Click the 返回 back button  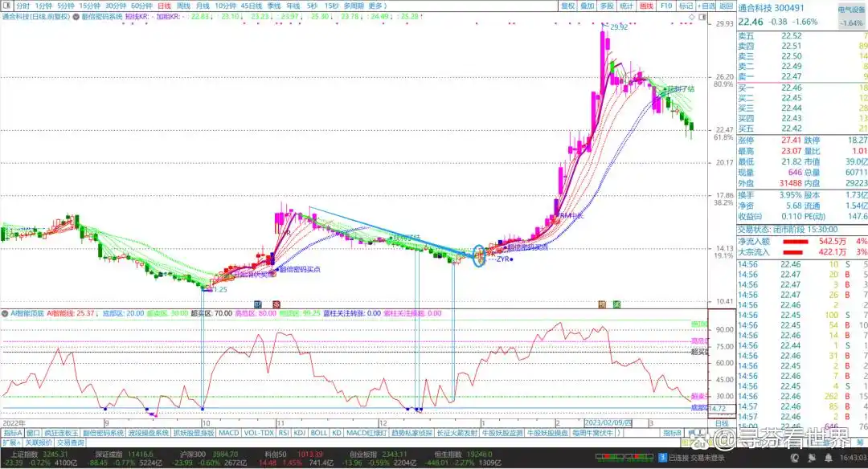(x=726, y=6)
